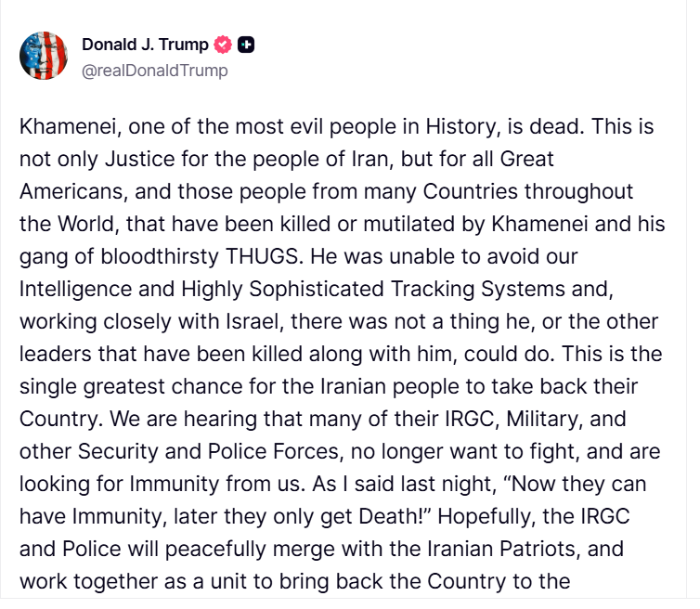Open the Donald J. Trump profile avatar
The width and height of the screenshot is (700, 609).
[x=44, y=55]
